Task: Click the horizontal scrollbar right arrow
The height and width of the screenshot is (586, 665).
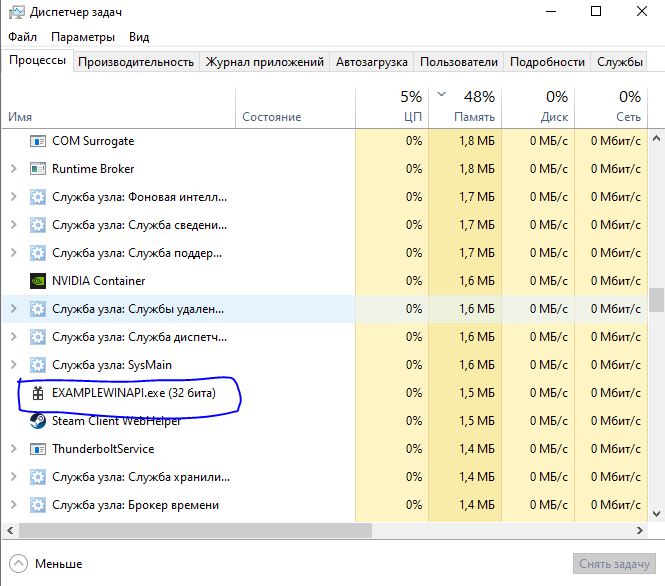Action: pyautogui.click(x=640, y=530)
